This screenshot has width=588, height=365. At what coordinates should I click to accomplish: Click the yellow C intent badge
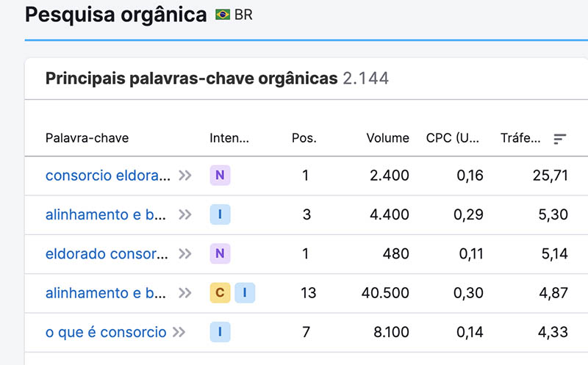click(x=220, y=293)
